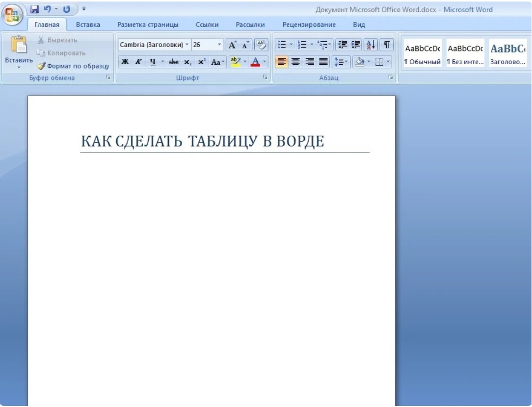Open the Aa change case menu

click(x=217, y=62)
